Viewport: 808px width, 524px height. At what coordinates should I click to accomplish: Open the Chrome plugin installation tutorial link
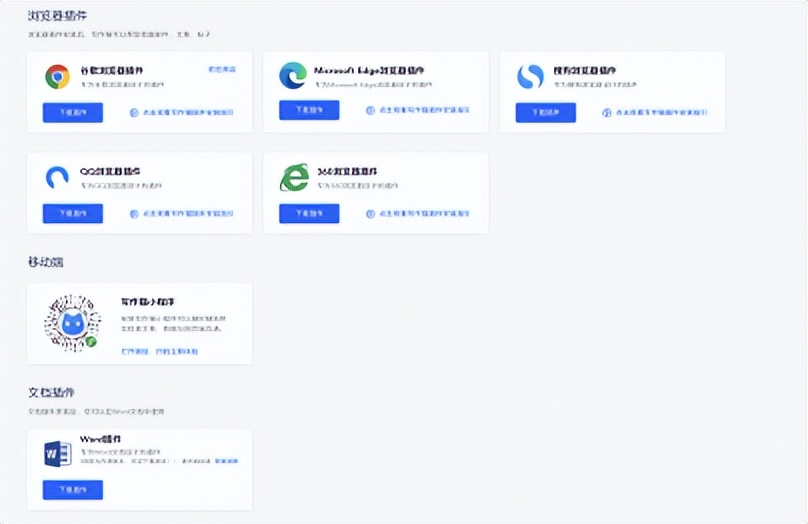tap(182, 112)
